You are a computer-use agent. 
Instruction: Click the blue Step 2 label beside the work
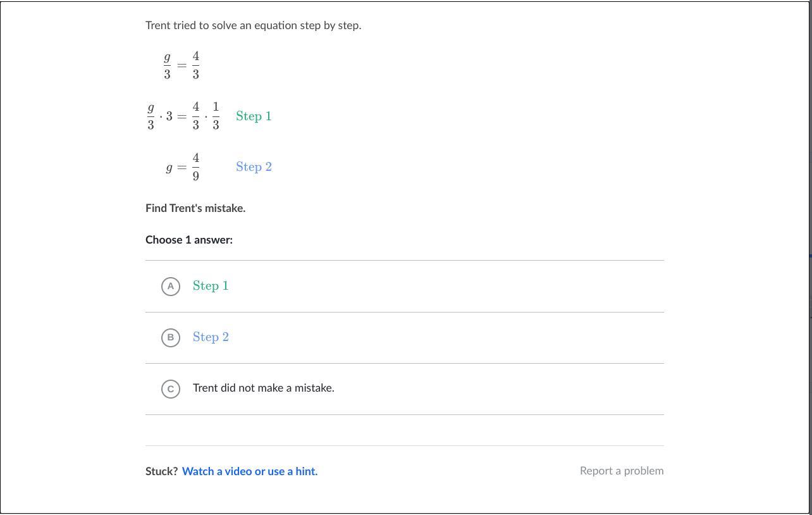point(254,167)
